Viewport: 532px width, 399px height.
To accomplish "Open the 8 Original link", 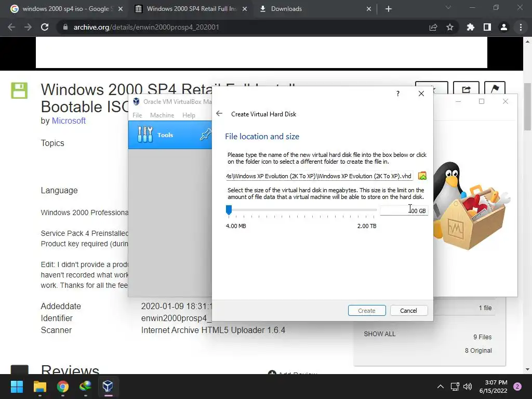I will point(478,351).
